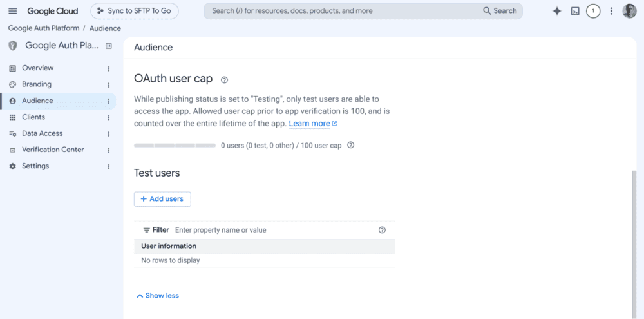Viewport: 644px width, 319px height.
Task: Click the filter help question icon
Action: (x=382, y=230)
